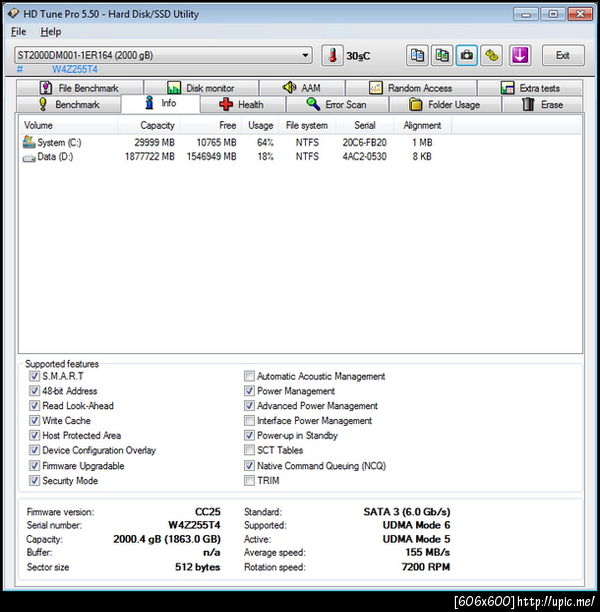Screen dimensions: 600x612
Task: Open the File menu
Action: pos(18,32)
